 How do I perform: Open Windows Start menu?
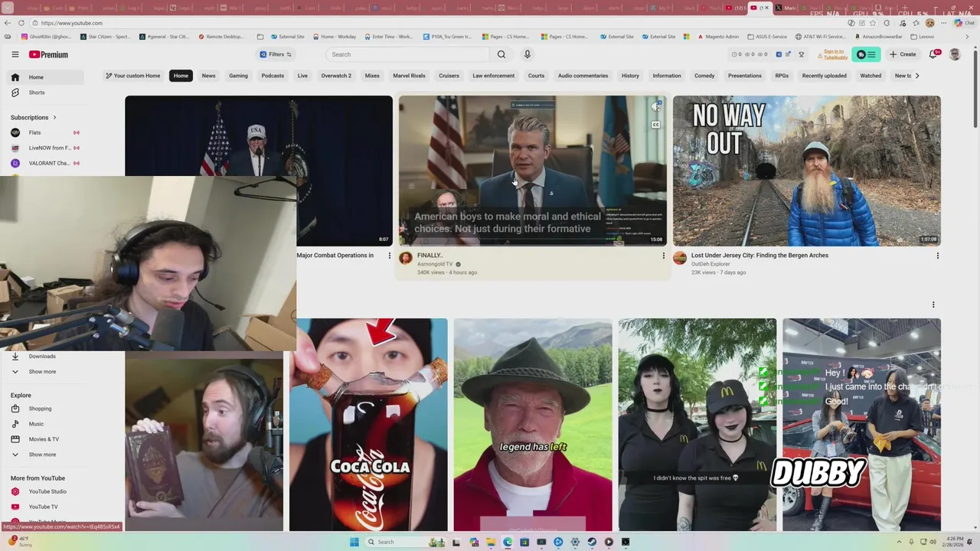354,542
